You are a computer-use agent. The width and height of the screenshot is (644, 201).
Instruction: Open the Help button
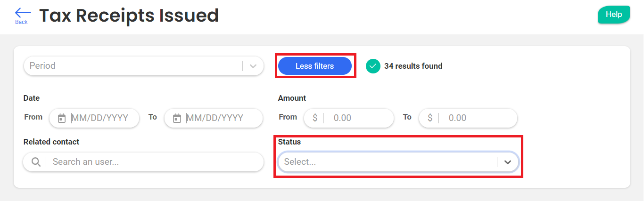[x=614, y=15]
